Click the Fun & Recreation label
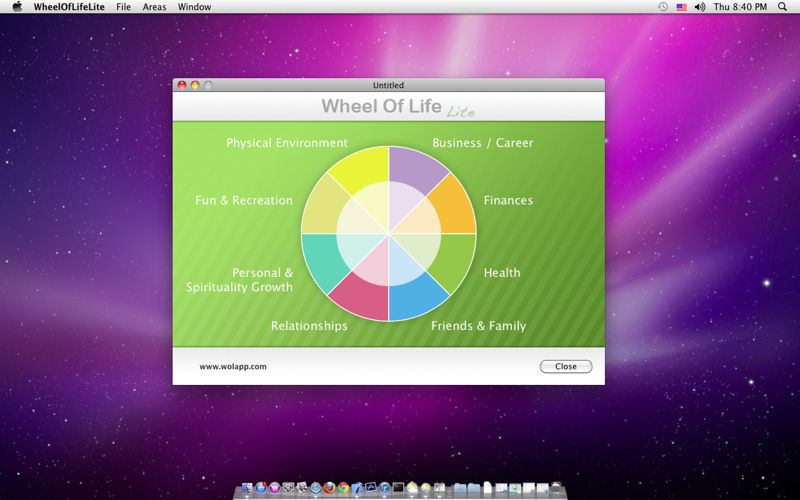 point(244,201)
